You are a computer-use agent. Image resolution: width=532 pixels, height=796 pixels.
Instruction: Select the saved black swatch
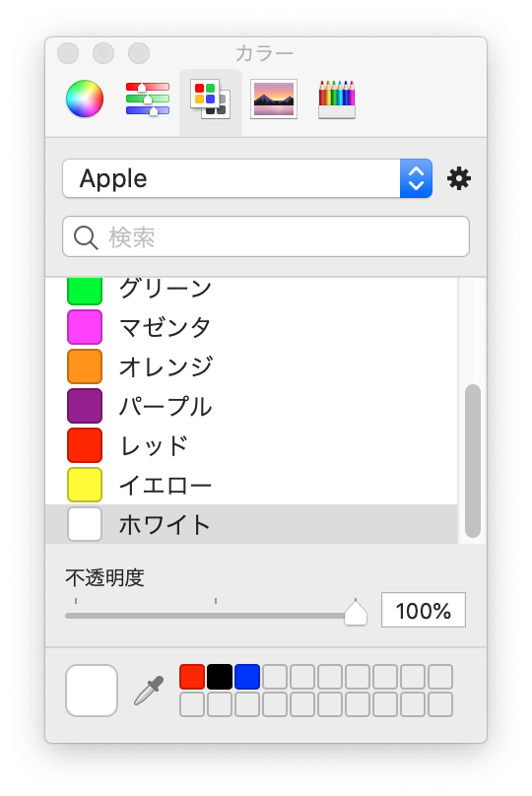point(220,677)
